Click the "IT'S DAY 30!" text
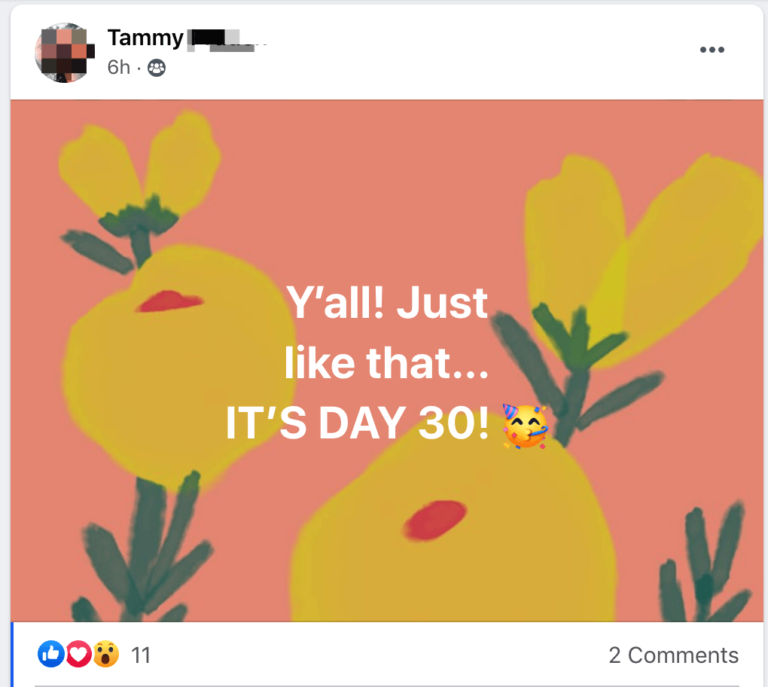Screen dimensions: 768x687 click(x=358, y=426)
